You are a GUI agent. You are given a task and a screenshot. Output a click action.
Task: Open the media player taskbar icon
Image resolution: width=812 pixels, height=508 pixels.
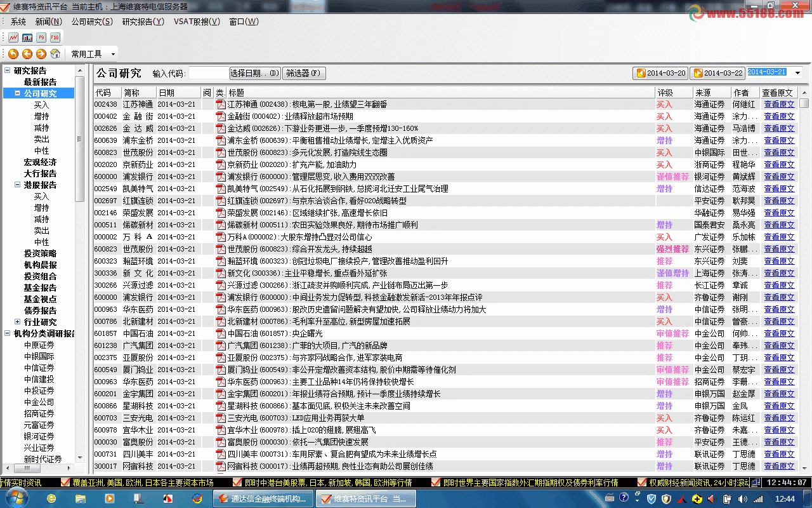(109, 498)
